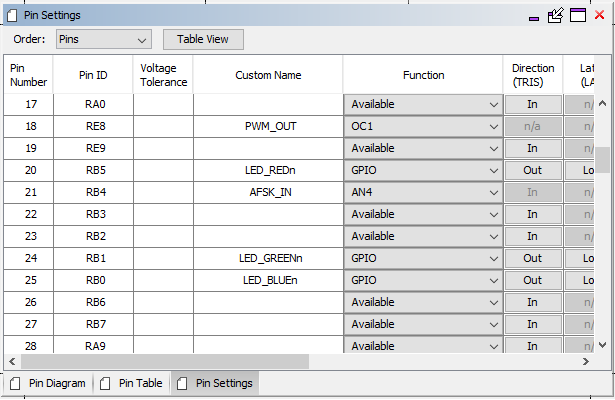Click vertical scrollbar down arrow
Image resolution: width=615 pixels, height=400 pixels.
pyautogui.click(x=603, y=345)
